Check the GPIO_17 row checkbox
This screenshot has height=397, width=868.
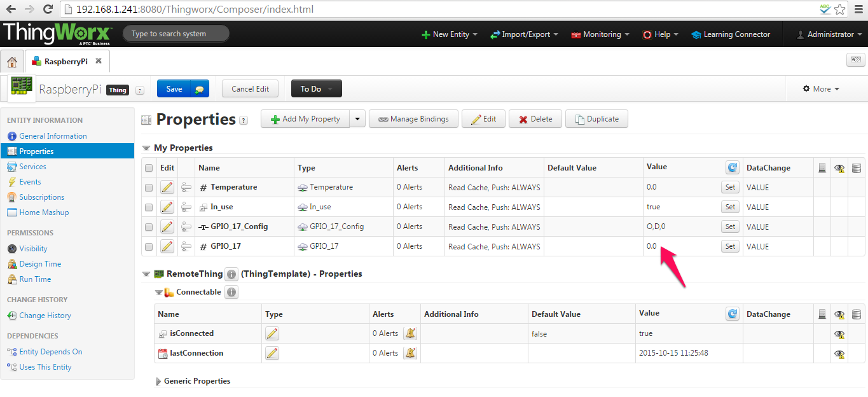149,247
